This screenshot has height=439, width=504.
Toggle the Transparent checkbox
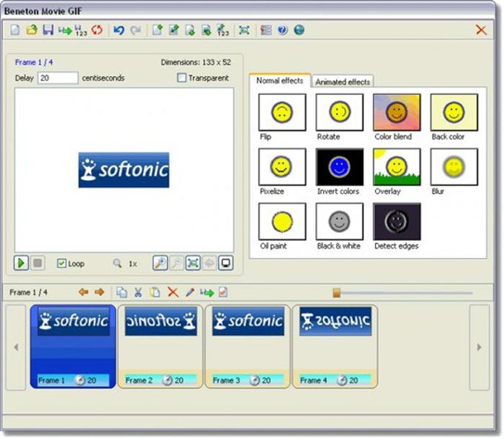(x=182, y=78)
